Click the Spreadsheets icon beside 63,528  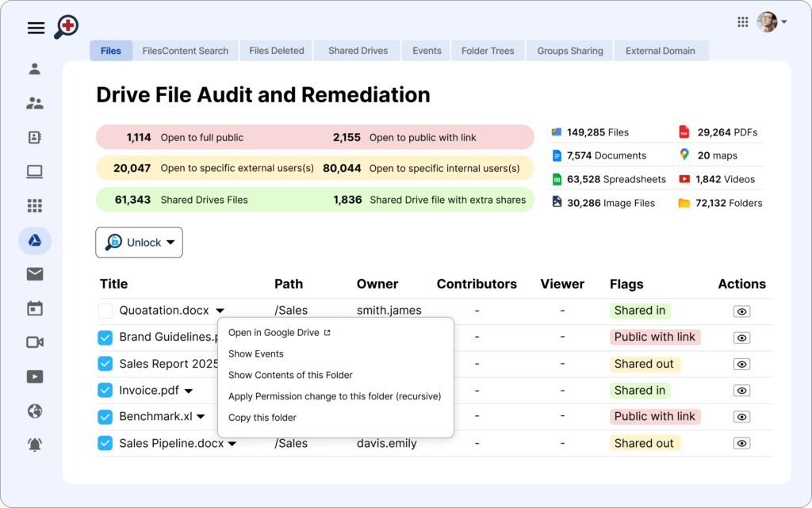(557, 180)
